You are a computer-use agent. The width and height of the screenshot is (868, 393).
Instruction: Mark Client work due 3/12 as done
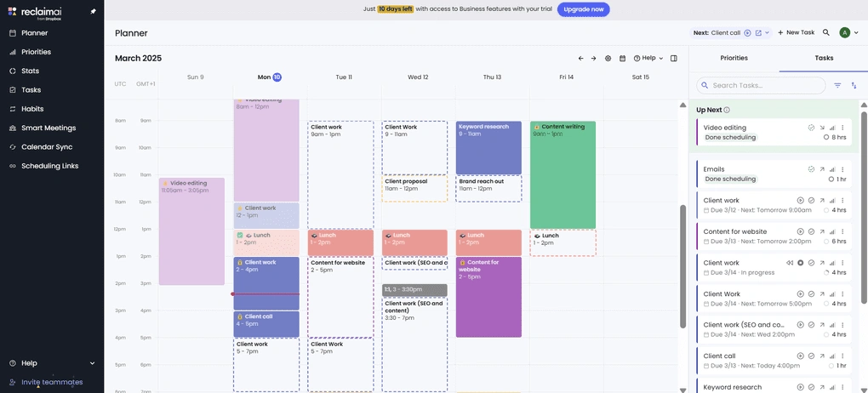point(811,201)
